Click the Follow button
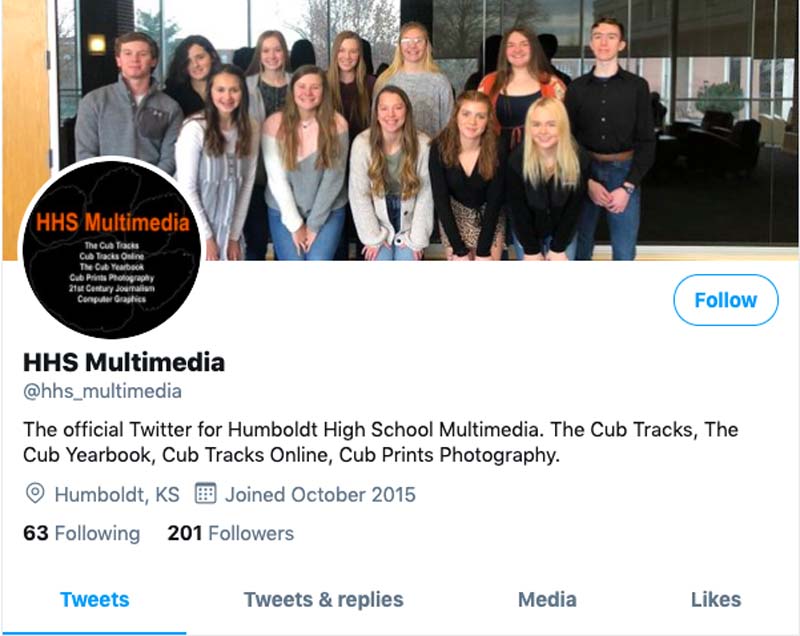 click(726, 300)
